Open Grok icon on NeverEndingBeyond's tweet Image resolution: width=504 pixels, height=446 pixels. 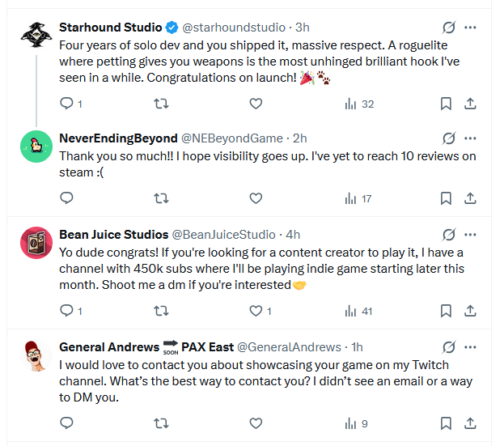[x=449, y=138]
